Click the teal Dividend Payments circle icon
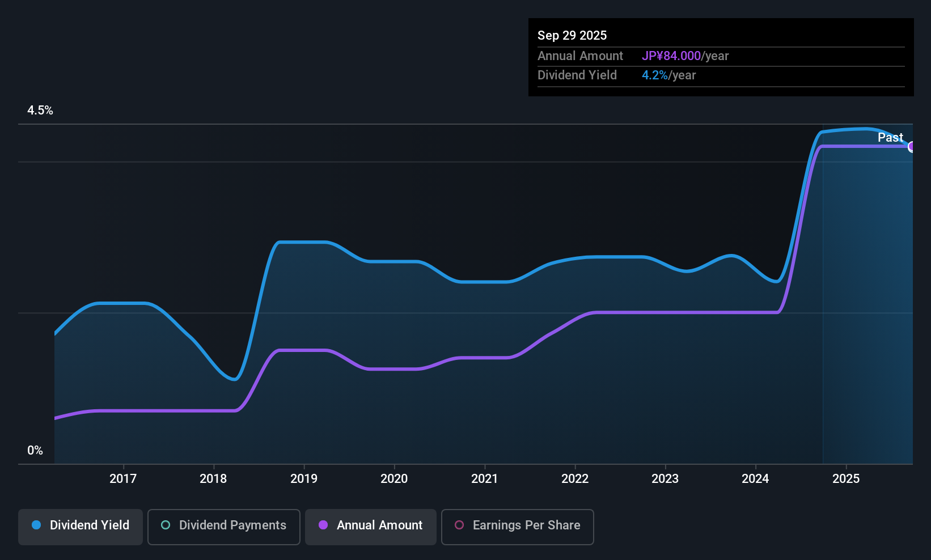 (x=165, y=525)
